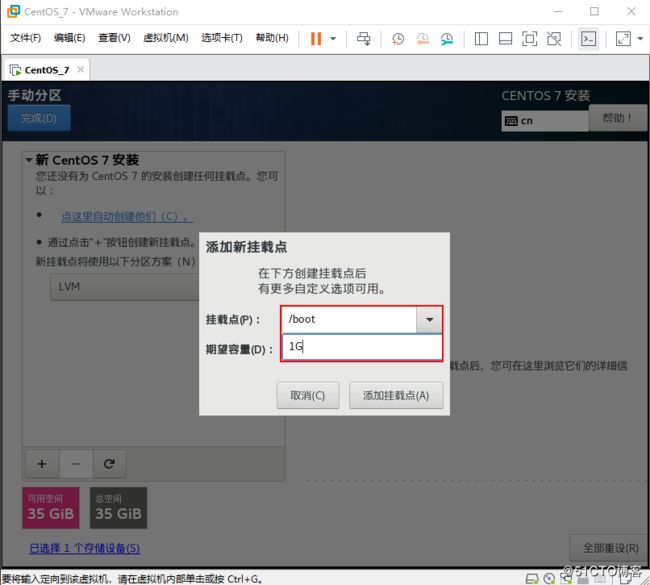Screen dimensions: 650x585
Task: Click the 全部重设(R) button
Action: [610, 548]
